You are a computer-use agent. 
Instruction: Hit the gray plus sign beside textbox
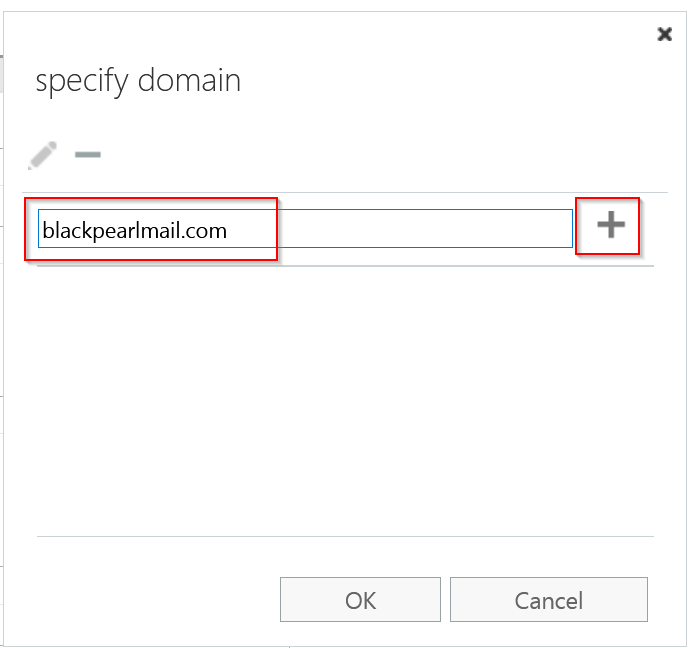pos(610,226)
